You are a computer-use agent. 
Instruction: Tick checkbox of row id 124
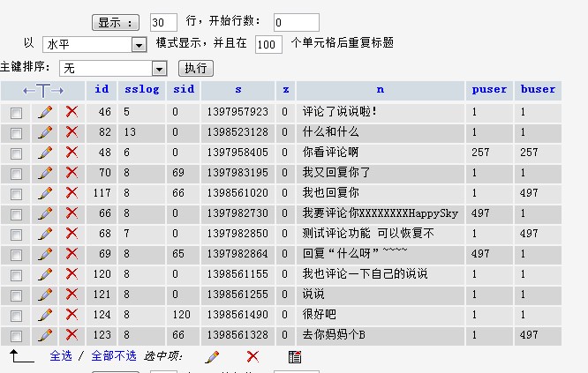16,316
